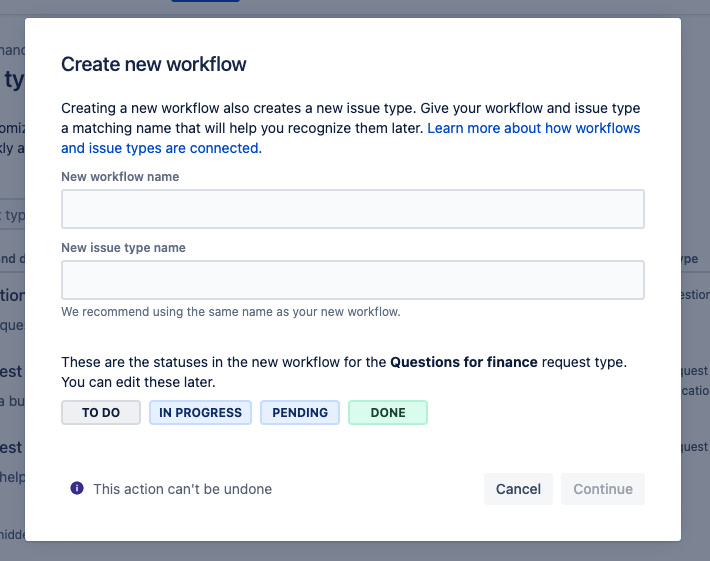Click the New issue type name field

(353, 280)
